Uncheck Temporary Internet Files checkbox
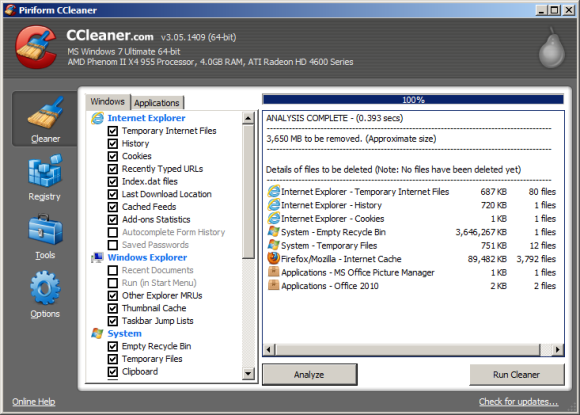 (x=113, y=131)
